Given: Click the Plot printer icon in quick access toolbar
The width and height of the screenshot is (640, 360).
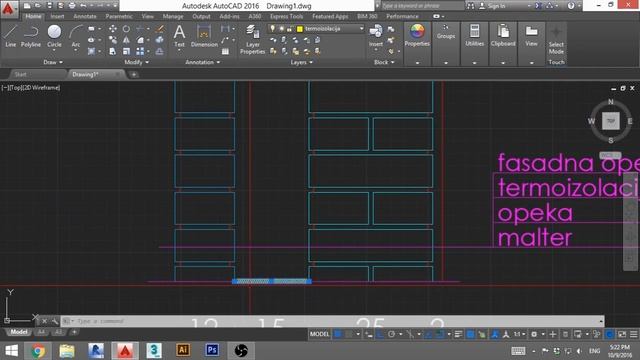Looking at the screenshot, I should tap(72, 6).
